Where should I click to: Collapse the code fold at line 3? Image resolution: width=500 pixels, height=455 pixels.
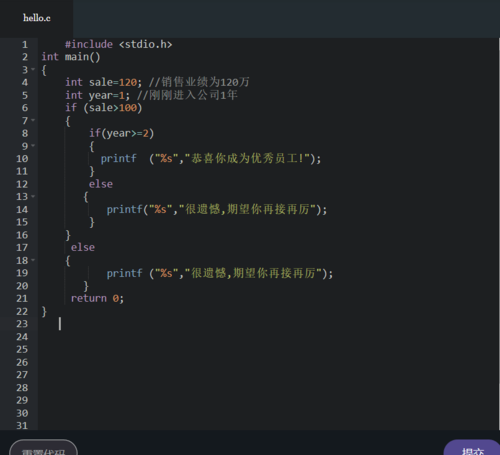(x=33, y=69)
